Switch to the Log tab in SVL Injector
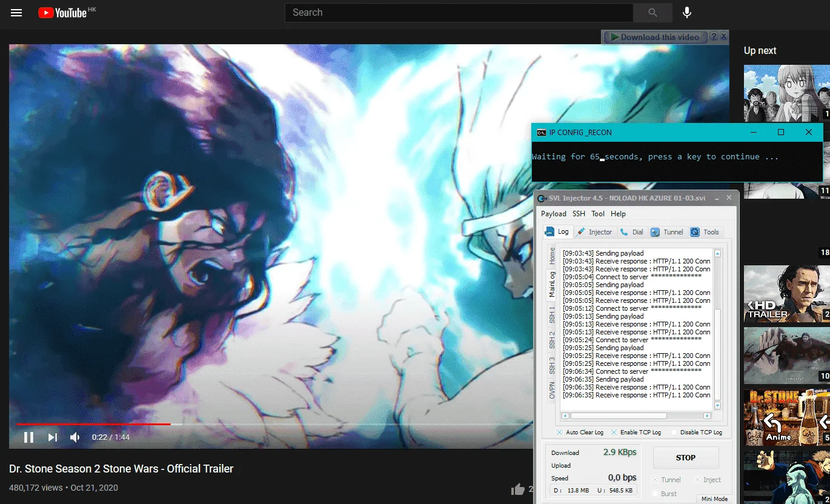Viewport: 830px width, 504px height. point(557,232)
